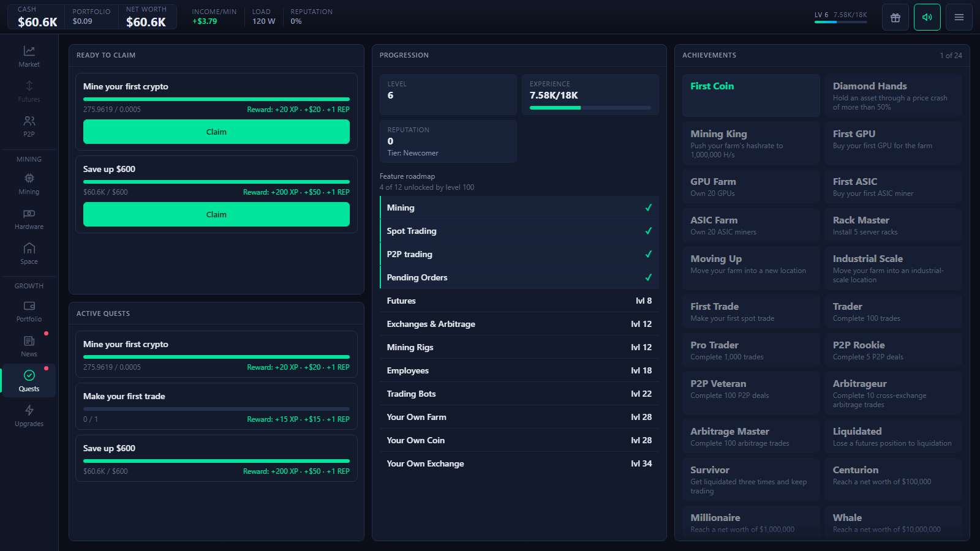This screenshot has height=551, width=980.
Task: Click the top-bar level XP progress bar
Action: (x=840, y=22)
